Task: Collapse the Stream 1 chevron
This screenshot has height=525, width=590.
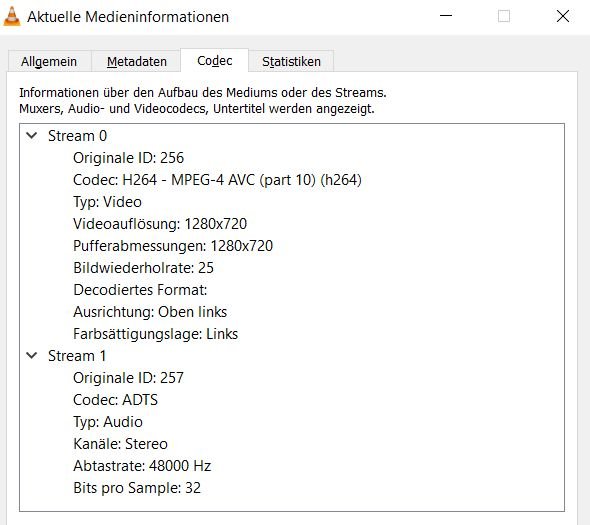Action: (32, 355)
